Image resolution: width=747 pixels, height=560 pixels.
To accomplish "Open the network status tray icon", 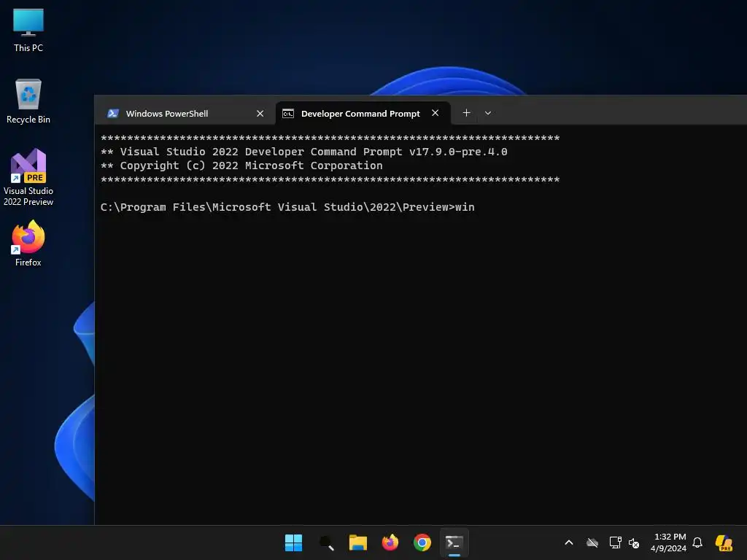I will click(x=615, y=542).
